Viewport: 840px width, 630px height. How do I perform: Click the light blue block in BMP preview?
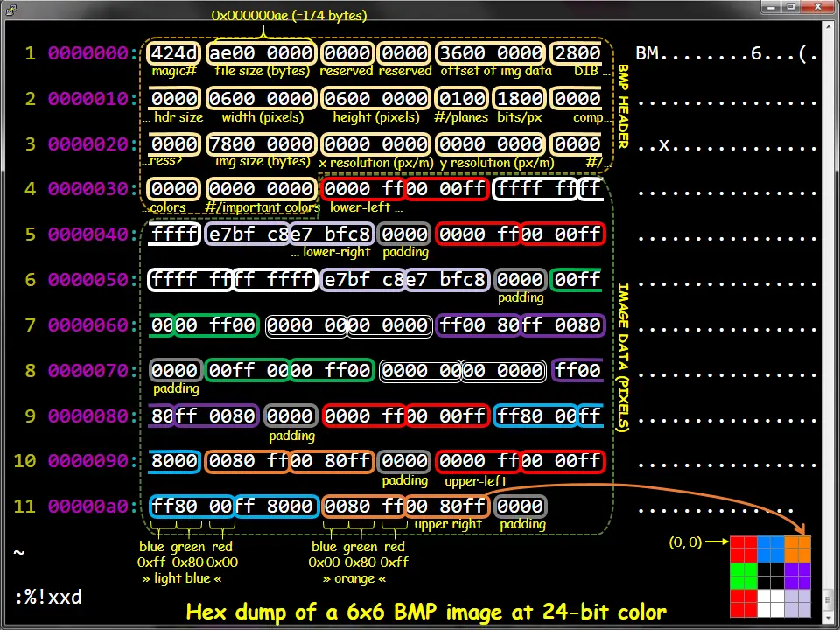coord(770,549)
